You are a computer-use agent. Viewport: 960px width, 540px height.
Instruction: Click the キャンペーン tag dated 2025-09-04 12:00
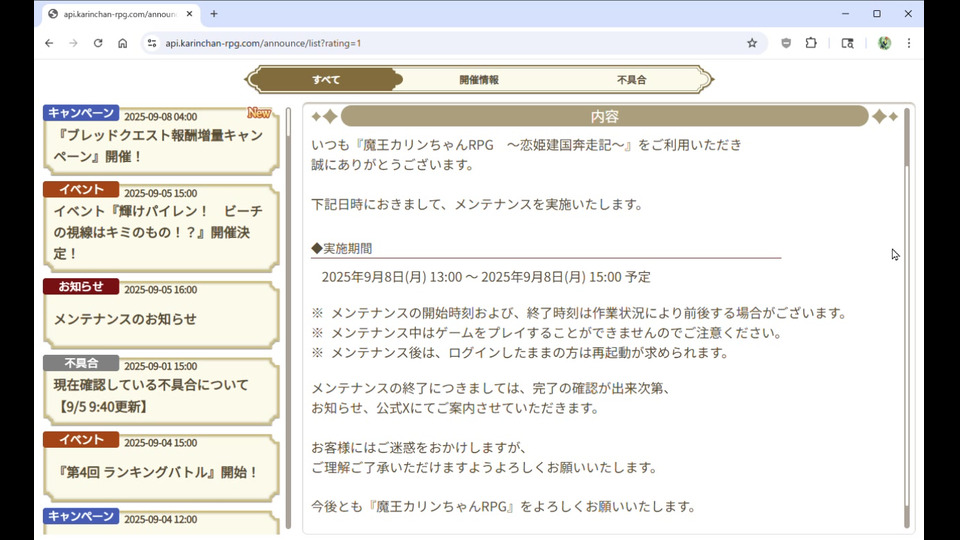click(x=81, y=516)
